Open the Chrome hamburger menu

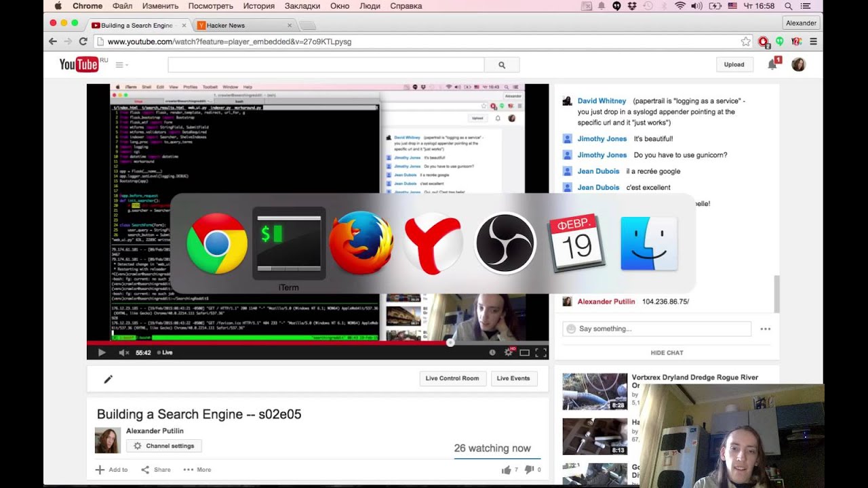tap(813, 41)
